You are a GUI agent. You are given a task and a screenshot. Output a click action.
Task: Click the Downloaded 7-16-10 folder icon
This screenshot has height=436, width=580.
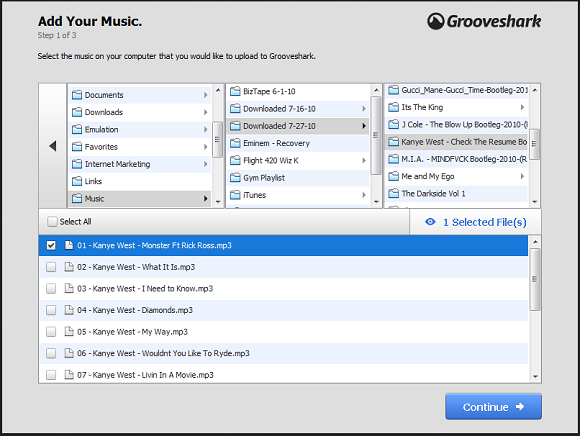[x=235, y=109]
